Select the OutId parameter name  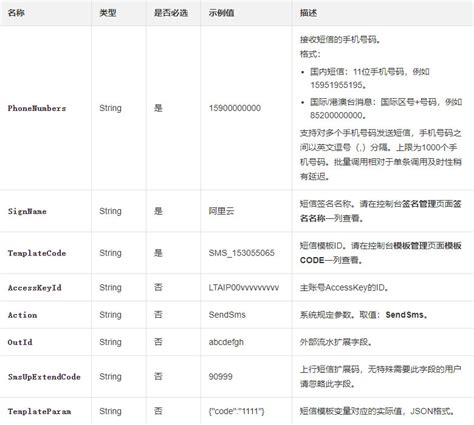tap(20, 342)
